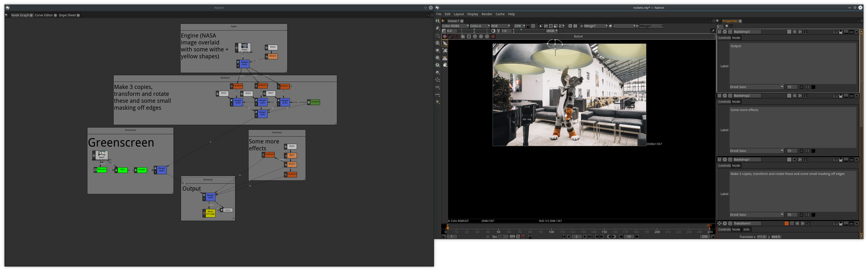Image resolution: width=868 pixels, height=271 pixels.
Task: Open the Filter nodes menu icon
Action: pos(438,58)
